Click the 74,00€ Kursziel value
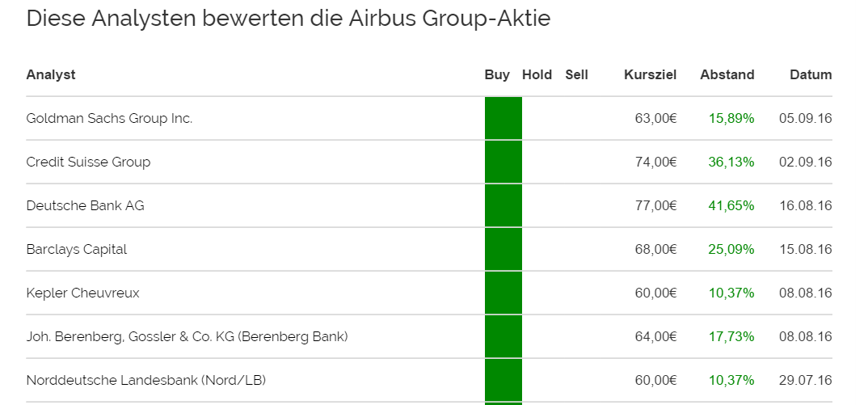Screen dimensions: 868x405 (x=655, y=162)
